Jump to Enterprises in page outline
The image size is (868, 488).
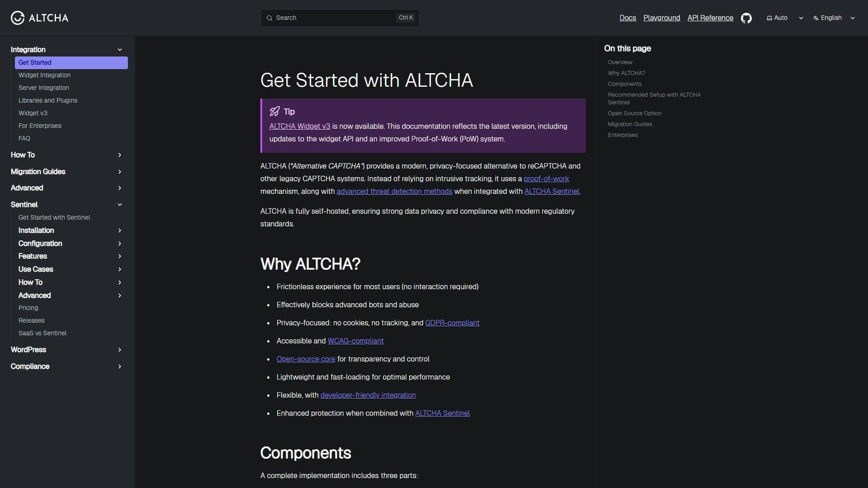click(623, 135)
